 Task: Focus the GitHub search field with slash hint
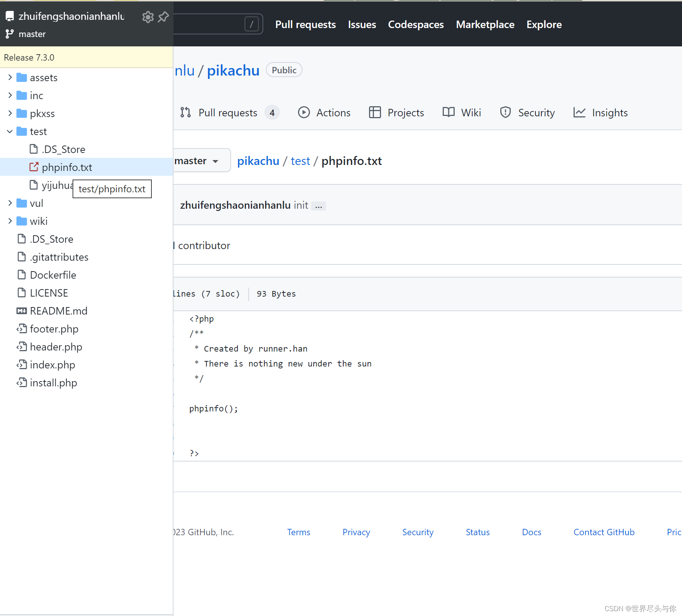pos(218,24)
